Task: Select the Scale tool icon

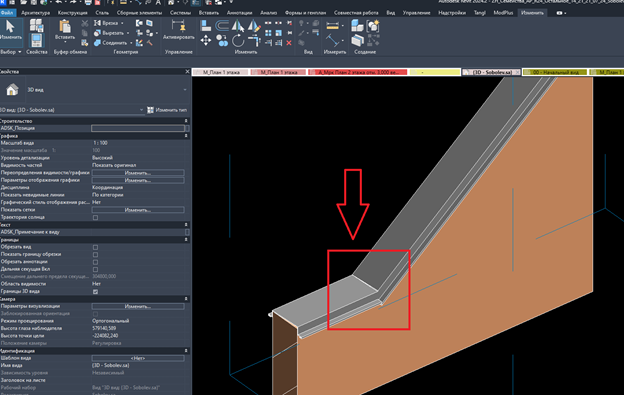Action: tap(279, 33)
